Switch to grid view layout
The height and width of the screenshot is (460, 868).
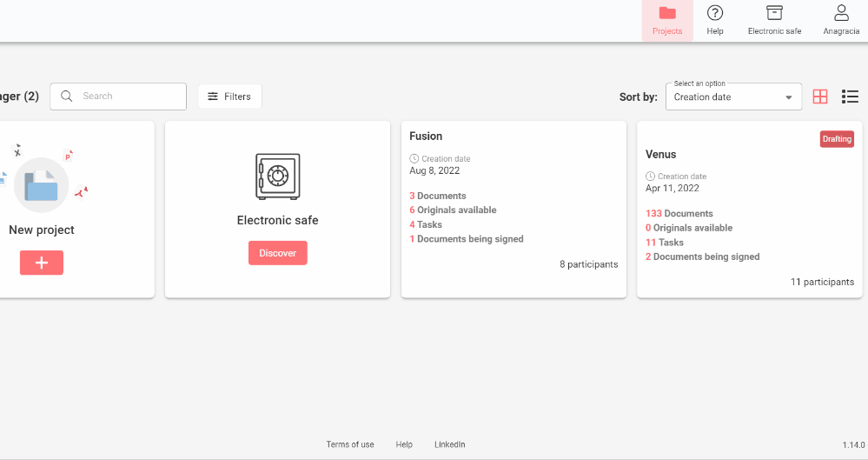pos(820,97)
